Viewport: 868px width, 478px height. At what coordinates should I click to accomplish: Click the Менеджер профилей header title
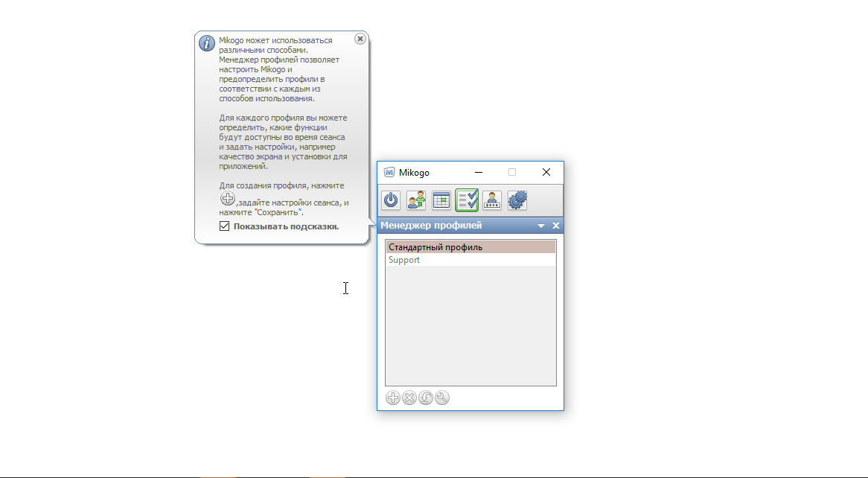[431, 226]
